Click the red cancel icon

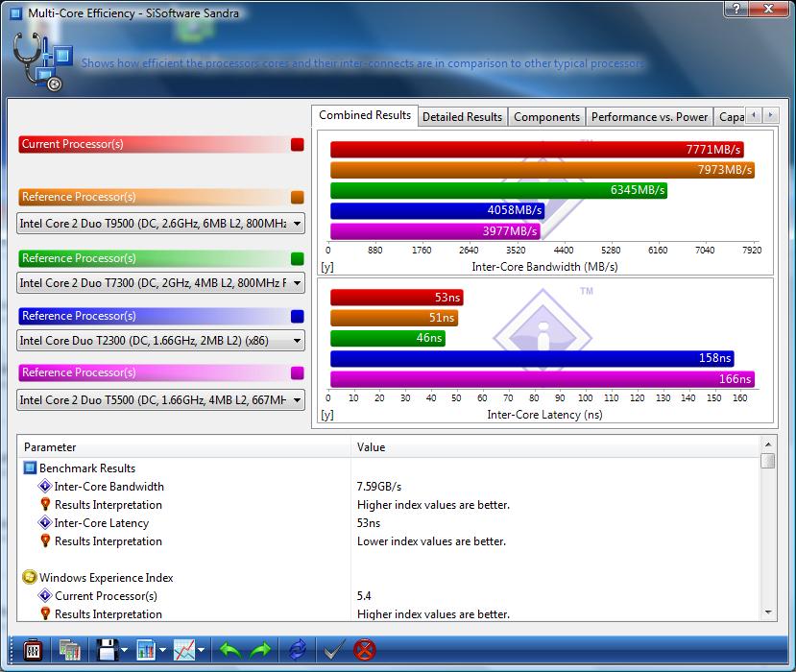(x=365, y=650)
